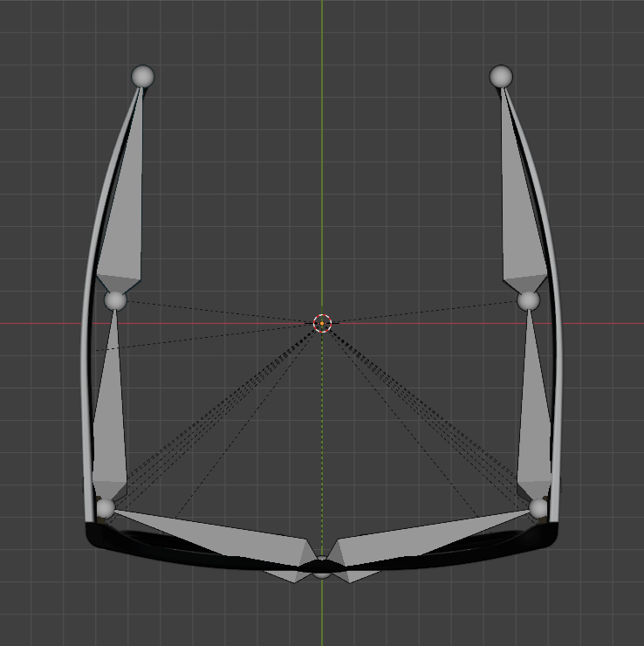Click the black glasses front frame mesh
Viewport: 644px width, 646px height.
[175, 548]
